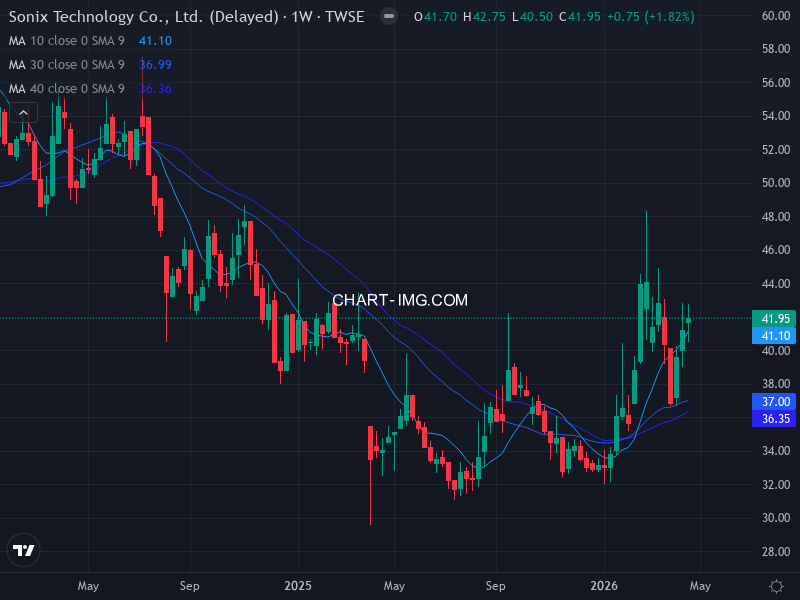This screenshot has width=800, height=600.
Task: Click the change text +0.75 (+1.82%)
Action: 651,17
